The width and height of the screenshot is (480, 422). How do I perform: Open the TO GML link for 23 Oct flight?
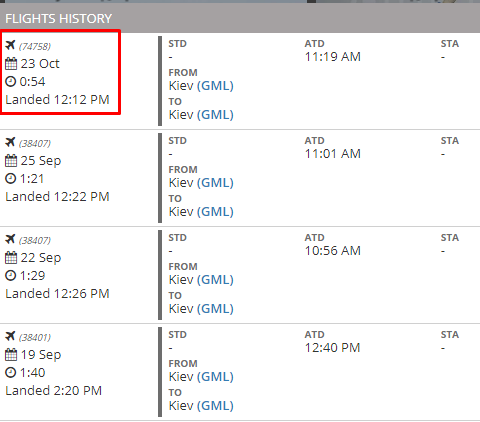[x=215, y=115]
